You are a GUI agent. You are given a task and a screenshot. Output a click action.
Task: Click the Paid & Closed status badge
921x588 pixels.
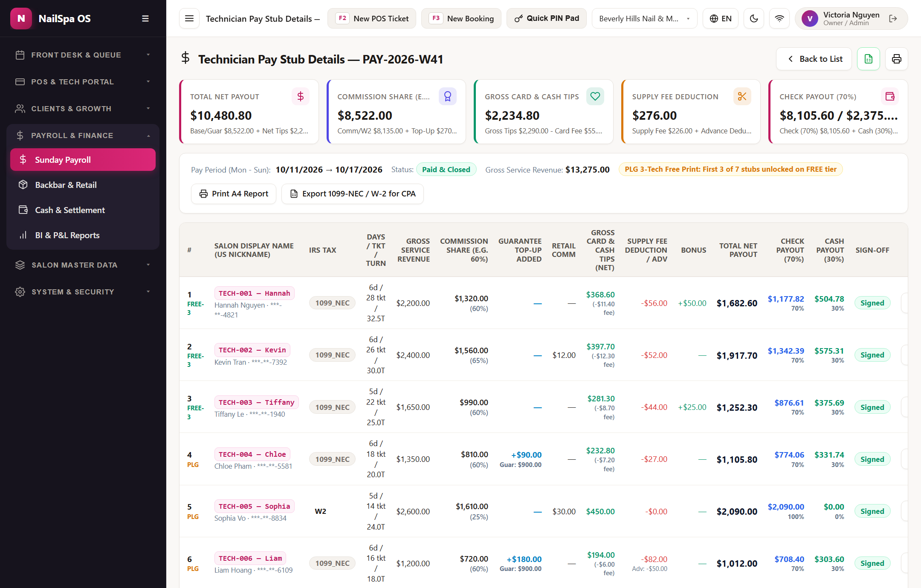(446, 170)
